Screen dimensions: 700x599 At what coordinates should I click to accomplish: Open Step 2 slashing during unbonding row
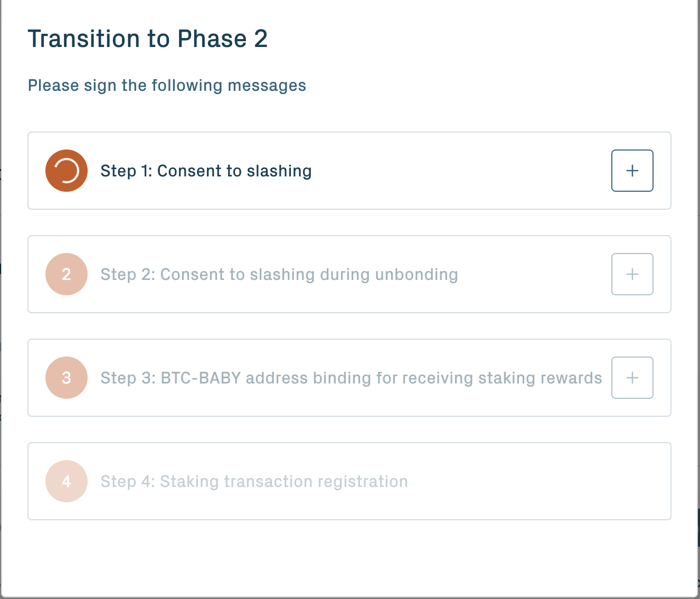tap(349, 274)
